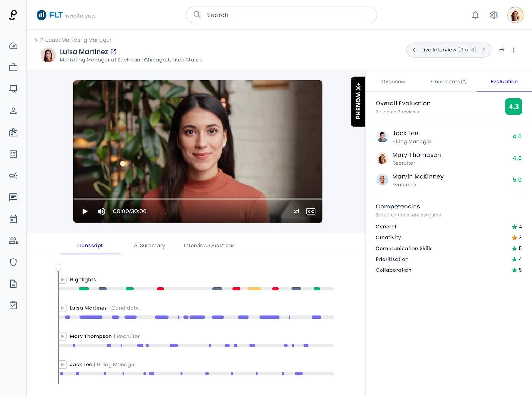This screenshot has width=532, height=397.
Task: Open Mary Thompson's review
Action: tap(449, 158)
